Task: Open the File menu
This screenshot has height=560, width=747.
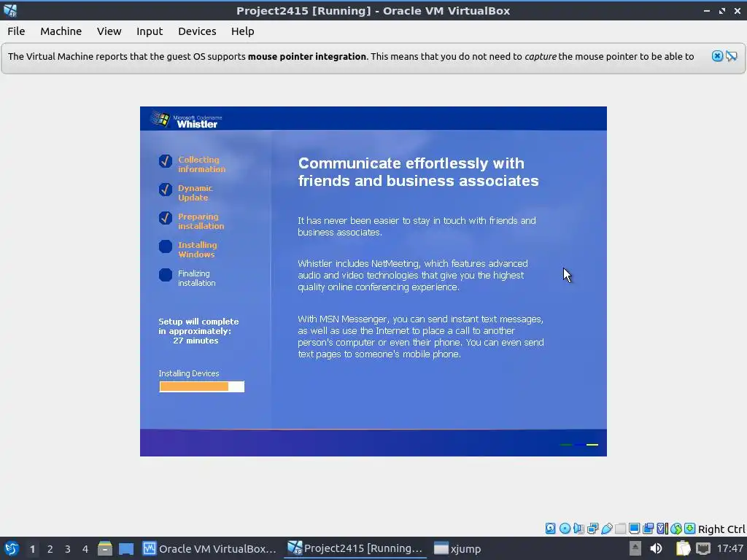Action: click(x=16, y=31)
